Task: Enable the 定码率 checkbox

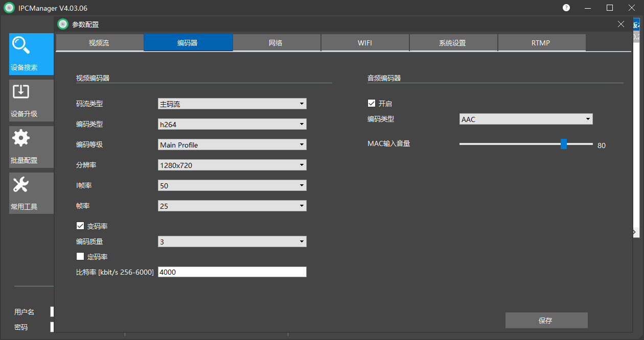Action: 80,256
